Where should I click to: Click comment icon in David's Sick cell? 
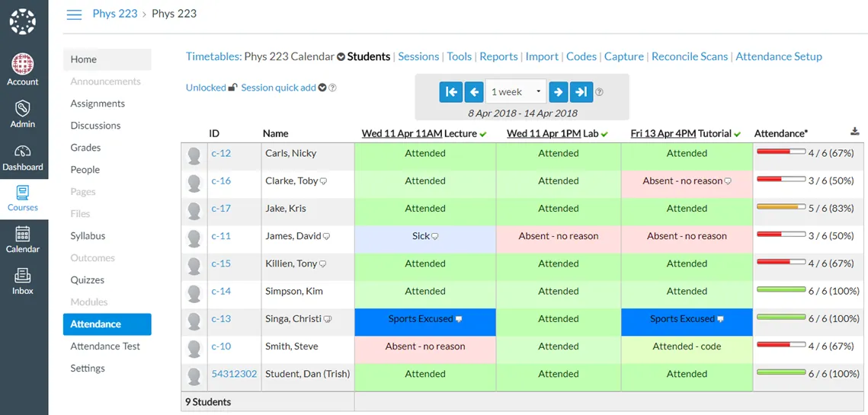(x=434, y=236)
